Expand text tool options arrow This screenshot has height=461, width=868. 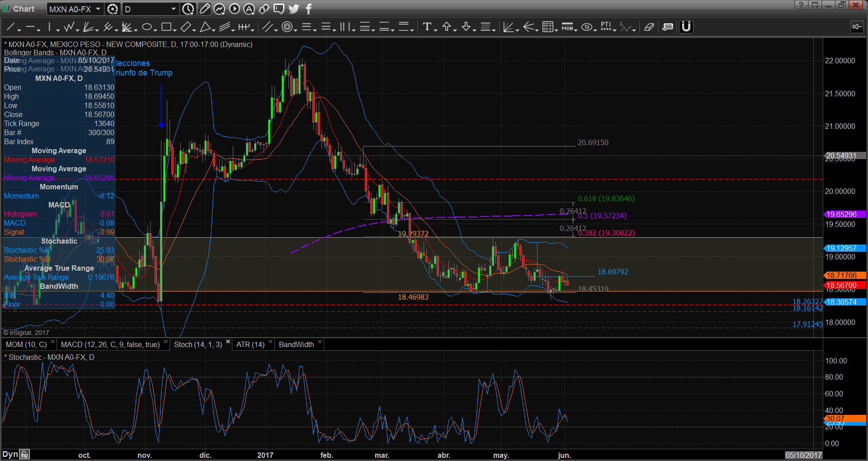point(435,30)
